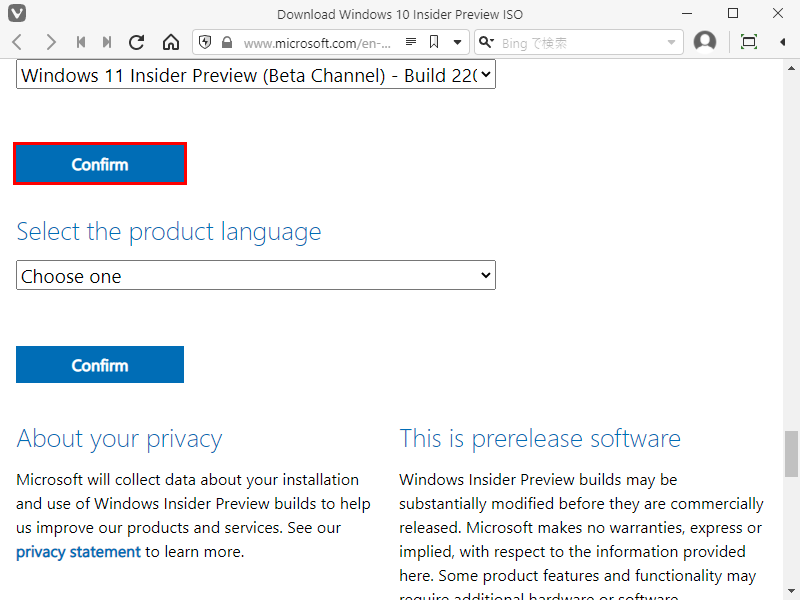
Task: Bookmark this page
Action: click(434, 42)
